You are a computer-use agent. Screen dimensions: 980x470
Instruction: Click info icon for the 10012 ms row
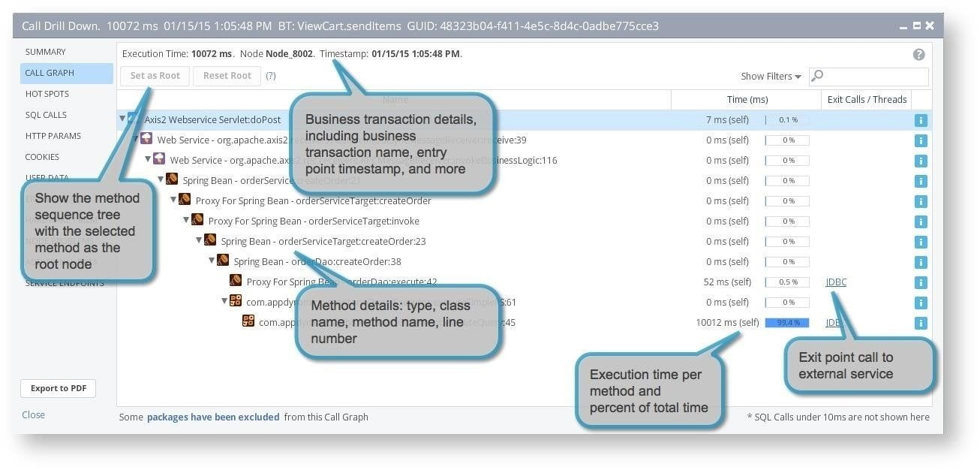coord(921,324)
